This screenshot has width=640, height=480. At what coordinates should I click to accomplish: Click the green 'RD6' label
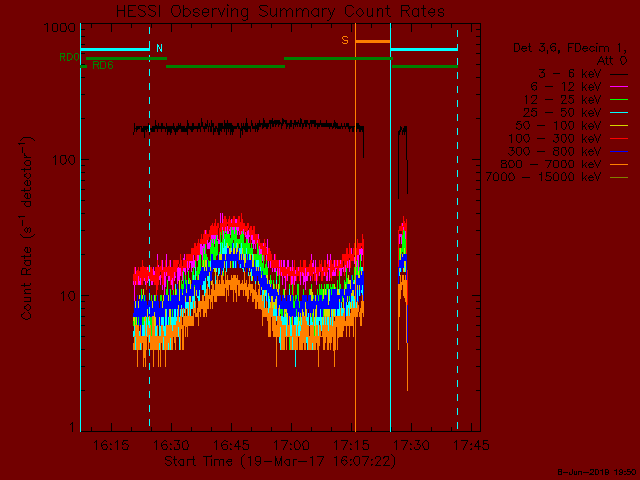click(x=103, y=65)
